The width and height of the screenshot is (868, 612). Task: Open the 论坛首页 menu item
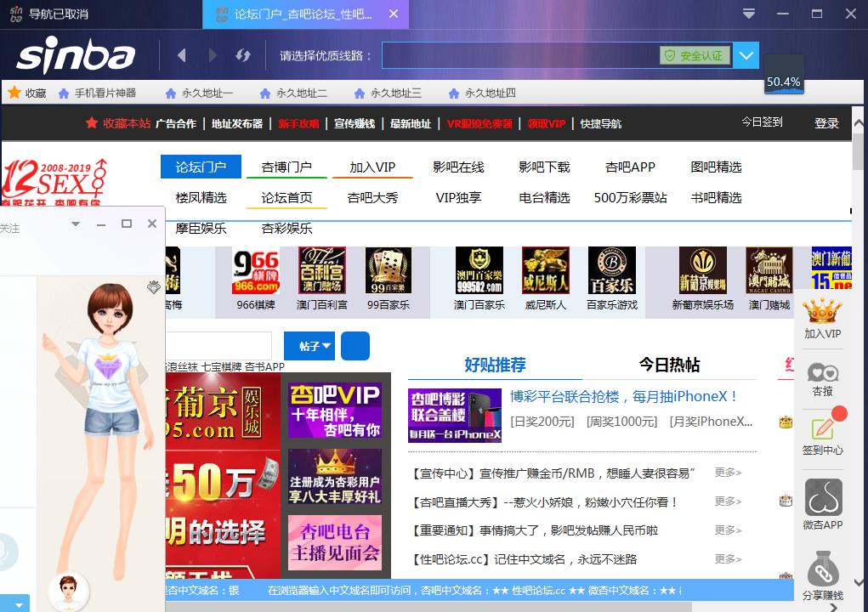click(x=286, y=197)
